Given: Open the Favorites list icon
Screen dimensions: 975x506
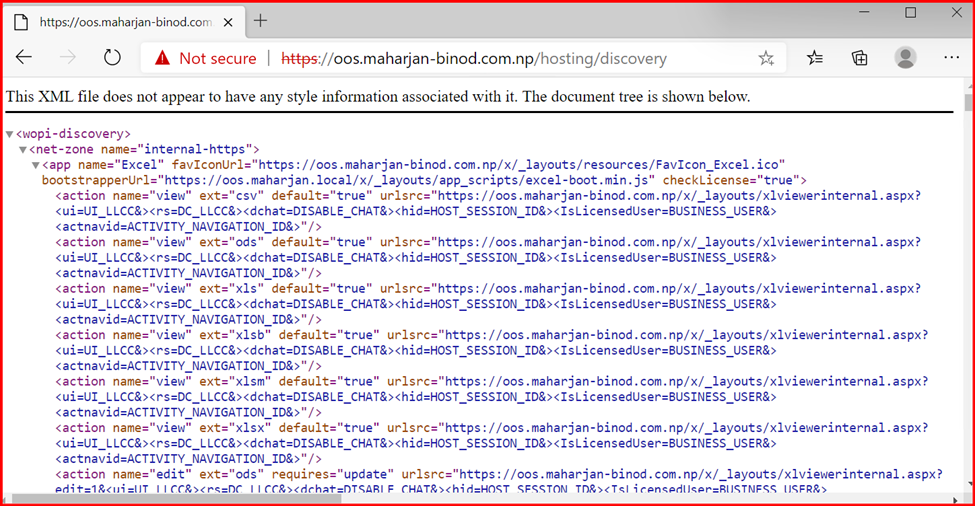Looking at the screenshot, I should pyautogui.click(x=815, y=58).
